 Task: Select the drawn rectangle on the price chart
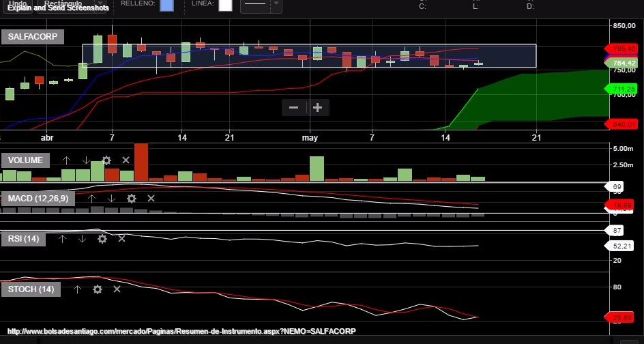pyautogui.click(x=309, y=56)
